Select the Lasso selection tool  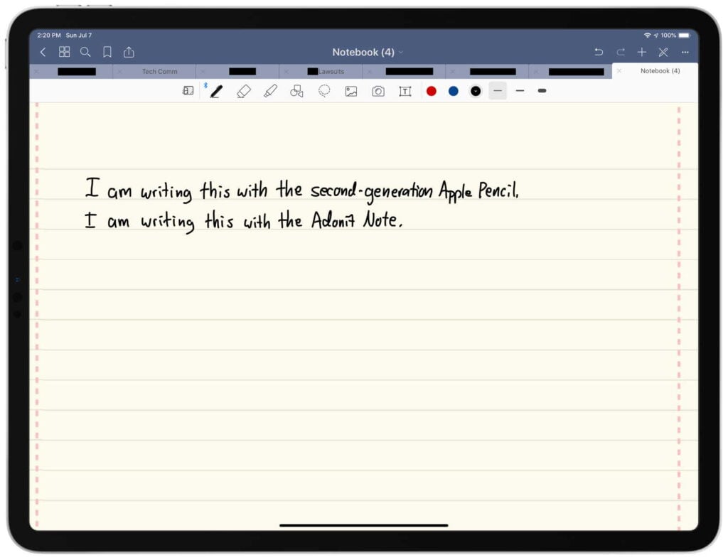tap(324, 91)
